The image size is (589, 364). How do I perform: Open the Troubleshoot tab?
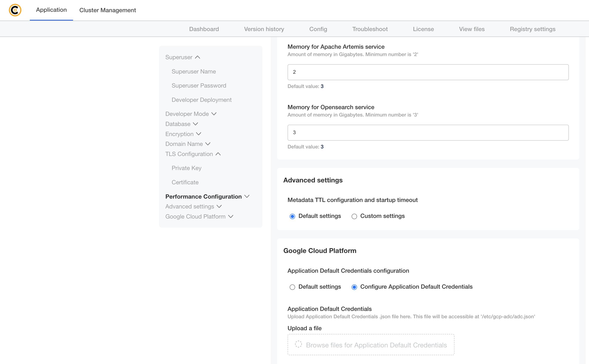point(370,29)
